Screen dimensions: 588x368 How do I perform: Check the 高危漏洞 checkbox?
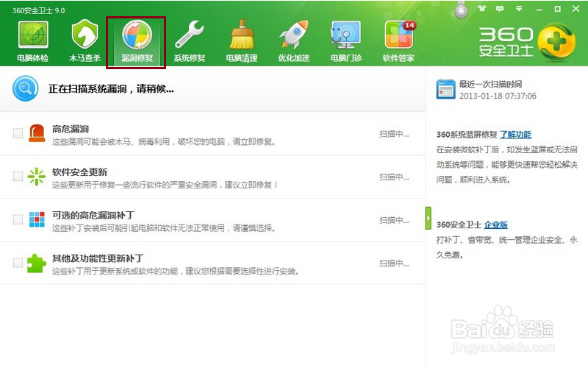pyautogui.click(x=18, y=133)
